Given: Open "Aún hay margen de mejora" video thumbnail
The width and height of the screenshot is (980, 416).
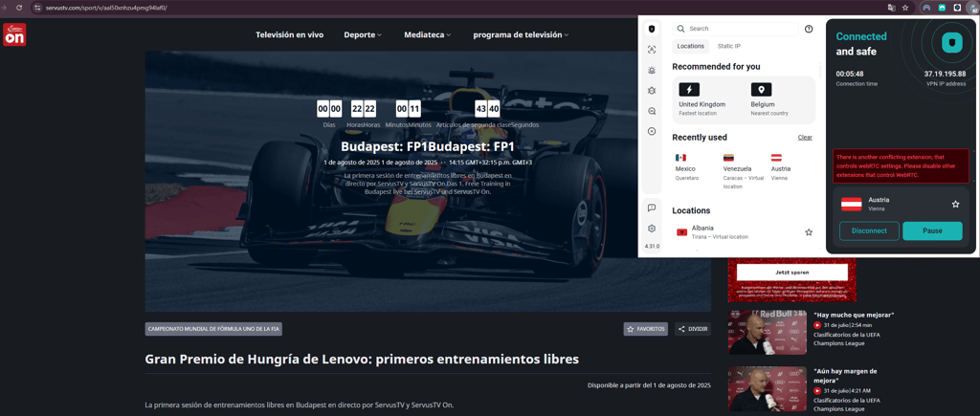Looking at the screenshot, I should coord(767,389).
